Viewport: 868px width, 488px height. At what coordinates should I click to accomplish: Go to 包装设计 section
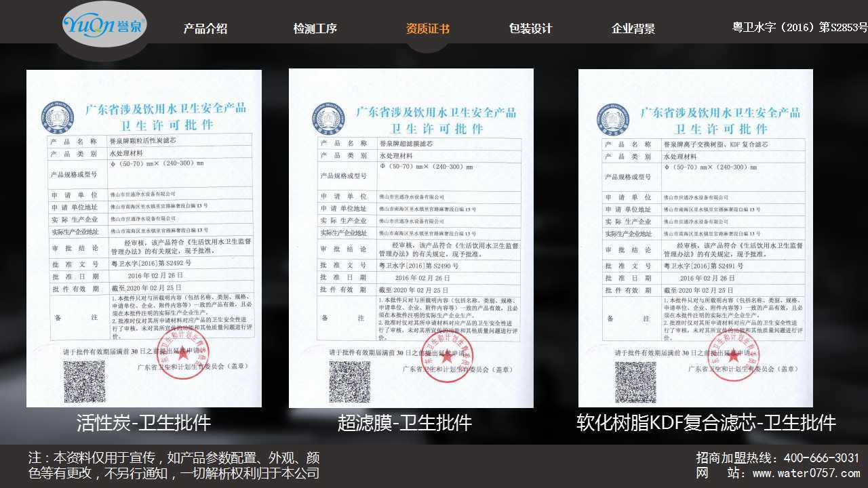[x=530, y=28]
